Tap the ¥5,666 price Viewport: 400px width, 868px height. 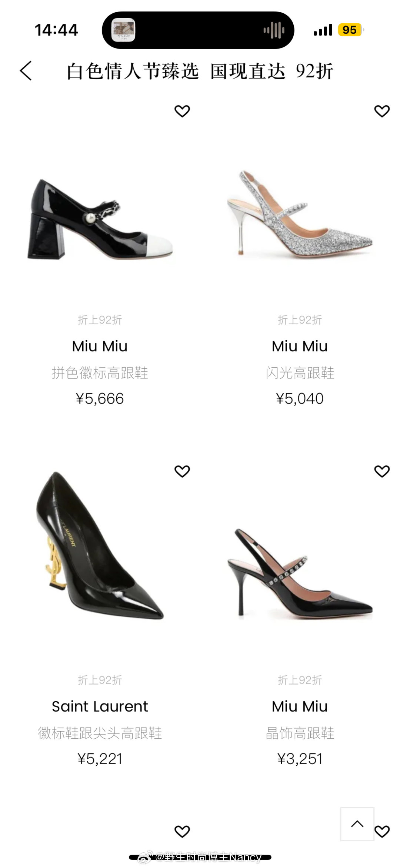tap(100, 399)
